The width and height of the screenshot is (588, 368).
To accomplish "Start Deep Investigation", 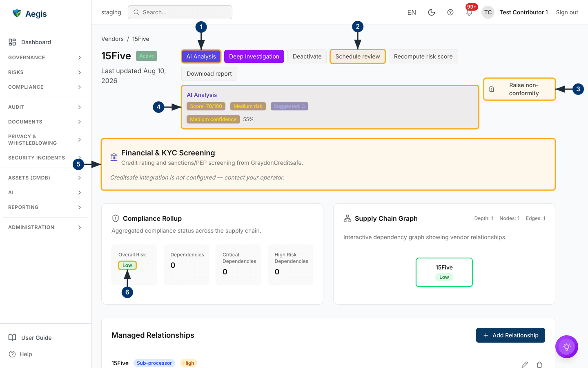I will click(x=254, y=56).
